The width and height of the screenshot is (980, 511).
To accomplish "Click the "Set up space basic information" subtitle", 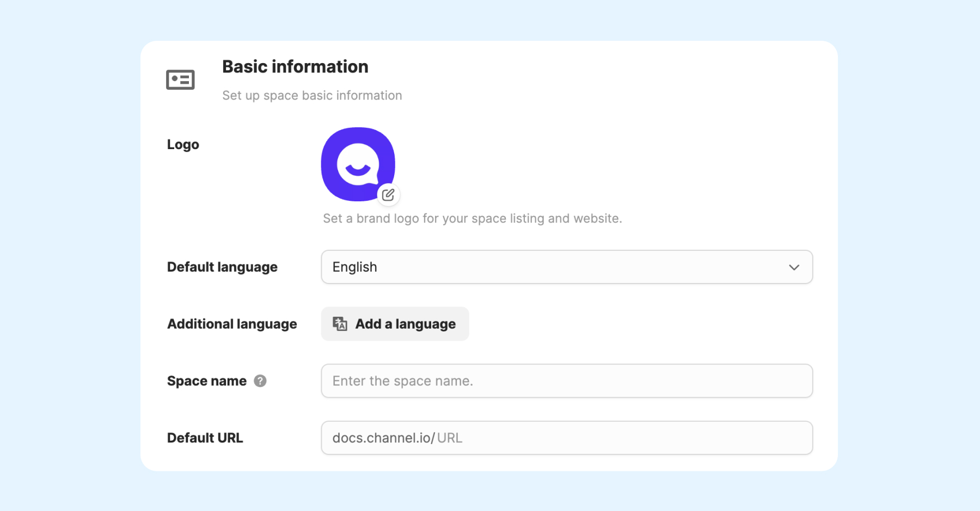I will [312, 96].
